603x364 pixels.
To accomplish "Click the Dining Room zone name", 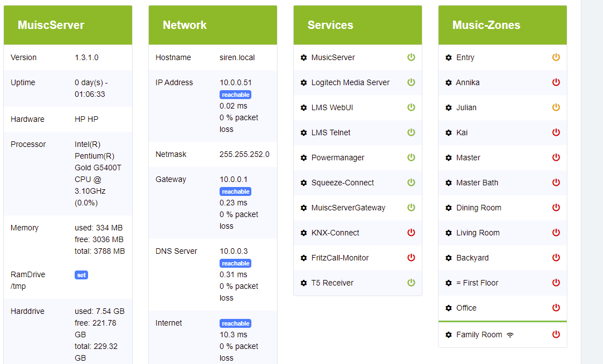I will (479, 208).
